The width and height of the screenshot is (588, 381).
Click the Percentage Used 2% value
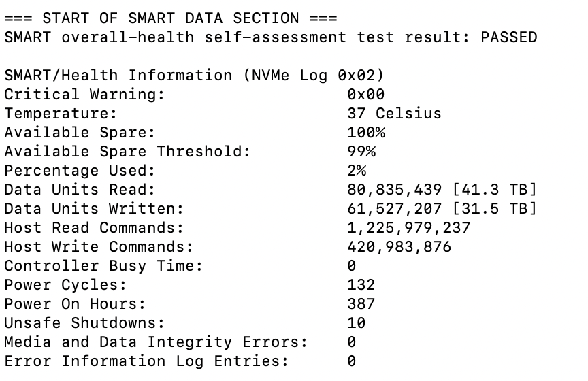(357, 171)
